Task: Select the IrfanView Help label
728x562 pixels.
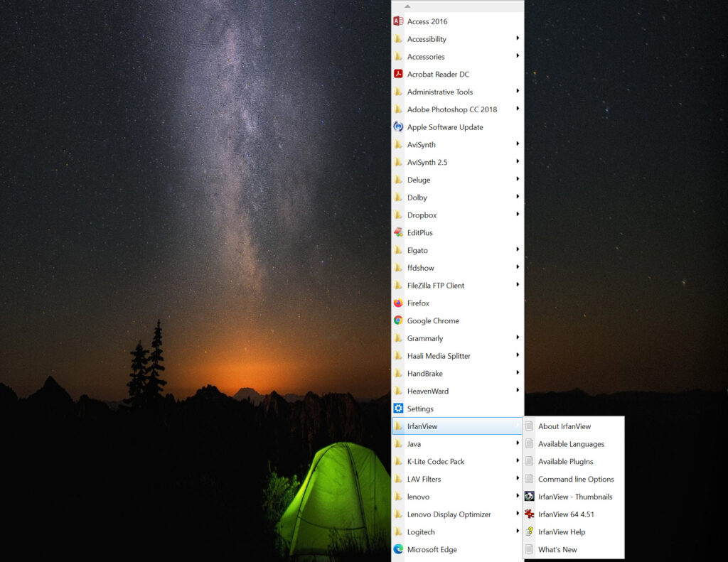Action: pos(562,532)
